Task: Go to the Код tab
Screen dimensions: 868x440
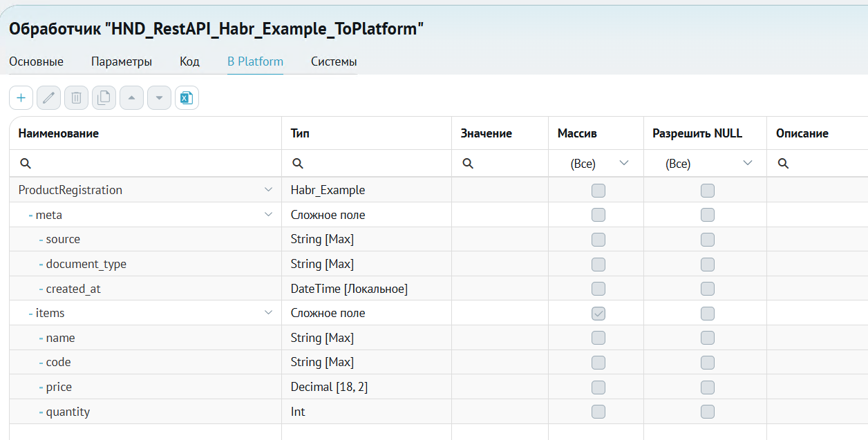Action: (189, 61)
